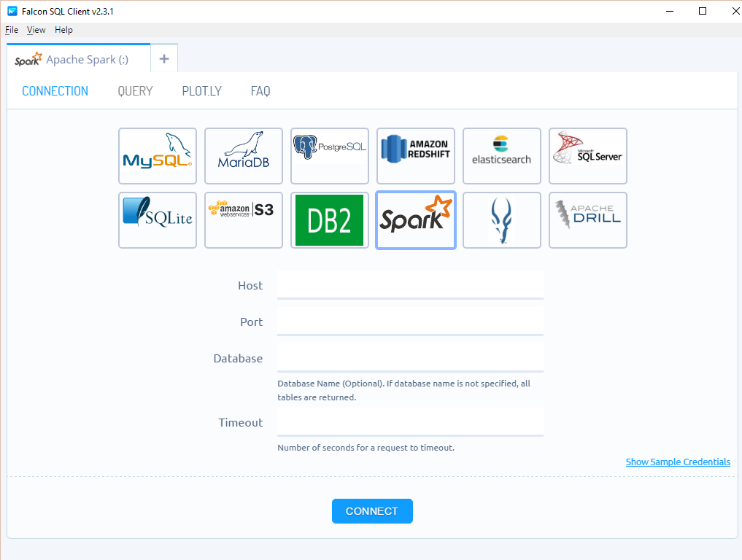Open the File menu
742x560 pixels.
tap(12, 30)
